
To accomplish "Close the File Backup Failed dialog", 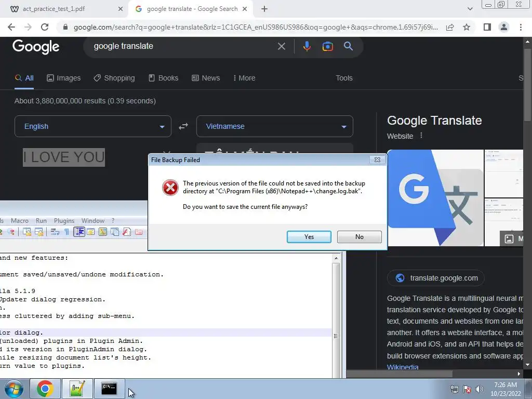I will point(377,160).
